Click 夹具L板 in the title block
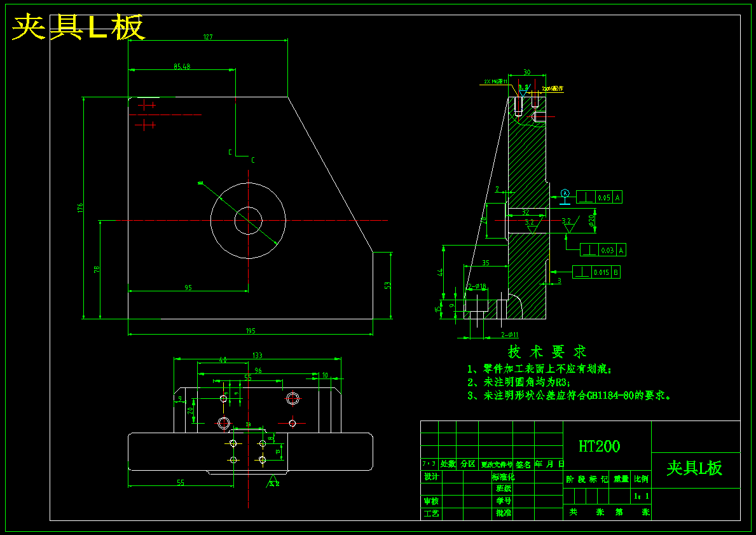This screenshot has height=535, width=756. (x=695, y=468)
